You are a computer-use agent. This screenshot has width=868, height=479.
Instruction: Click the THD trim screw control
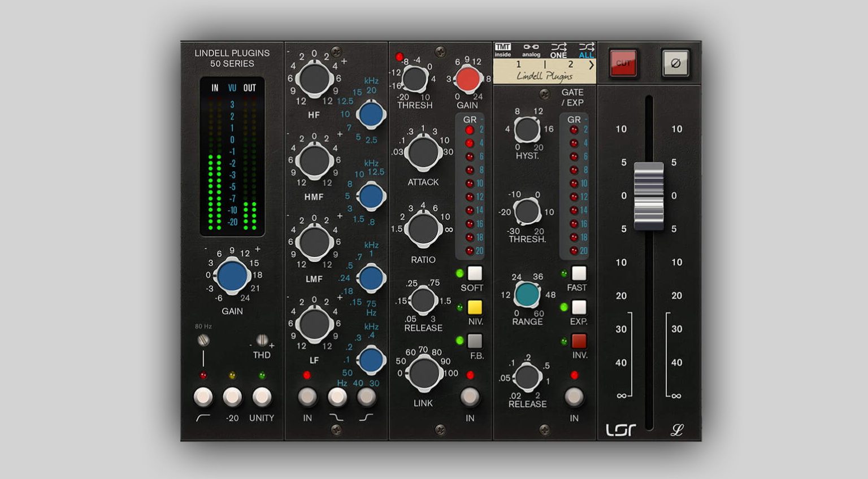pos(261,339)
